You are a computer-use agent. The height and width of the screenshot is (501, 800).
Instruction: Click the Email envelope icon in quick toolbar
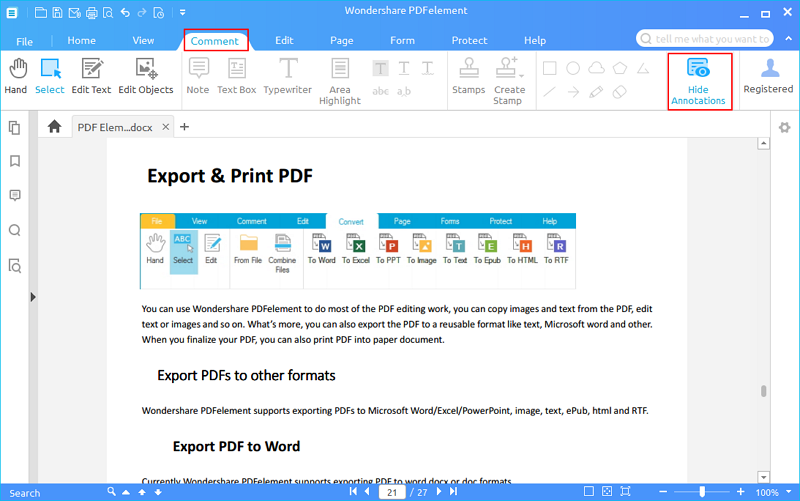74,13
